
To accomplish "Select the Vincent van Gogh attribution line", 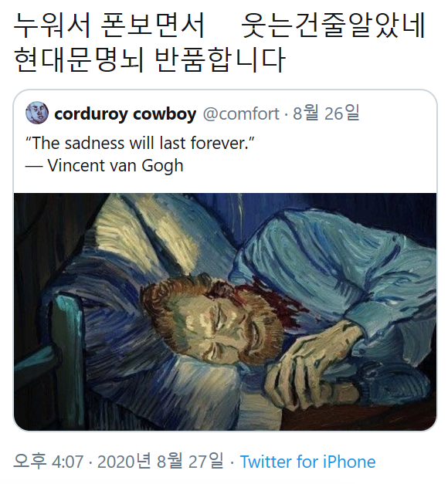I will point(104,166).
